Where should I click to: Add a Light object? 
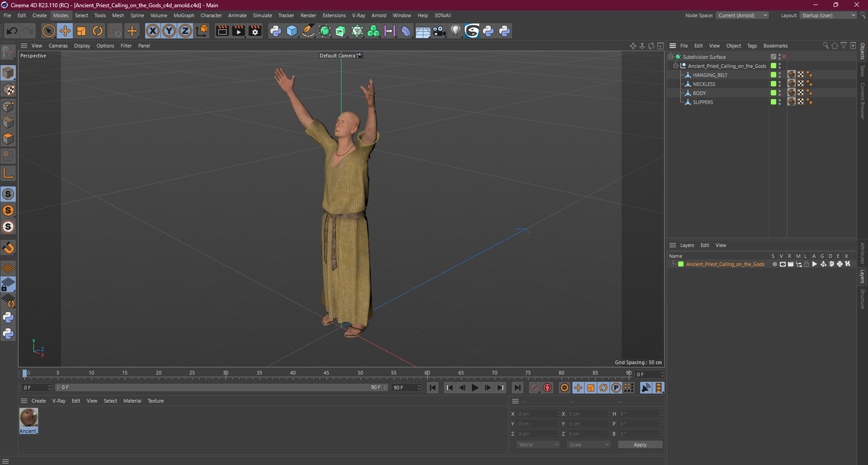[x=455, y=31]
